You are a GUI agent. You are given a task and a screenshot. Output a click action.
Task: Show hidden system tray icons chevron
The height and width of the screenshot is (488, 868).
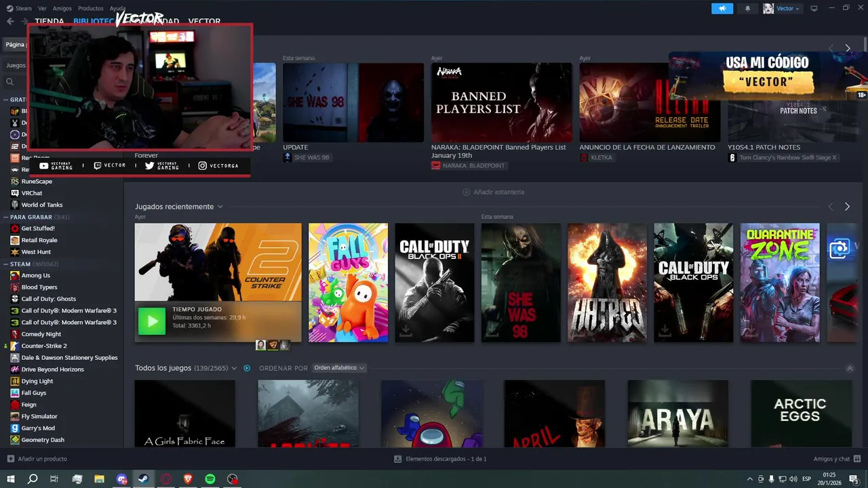(x=749, y=479)
